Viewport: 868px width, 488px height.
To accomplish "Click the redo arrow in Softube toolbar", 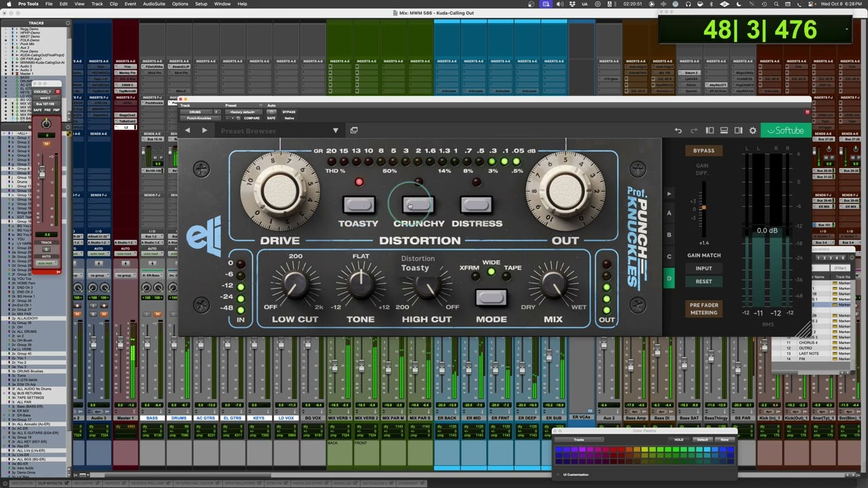I will [694, 130].
